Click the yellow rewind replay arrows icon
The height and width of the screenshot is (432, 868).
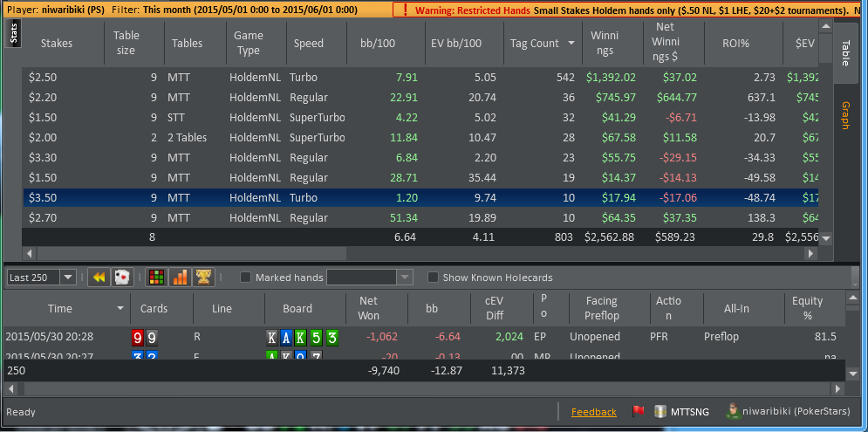coord(99,278)
